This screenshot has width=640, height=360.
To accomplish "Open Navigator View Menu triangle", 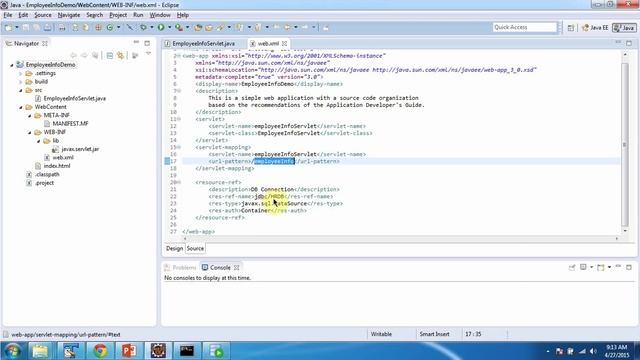I will click(148, 54).
